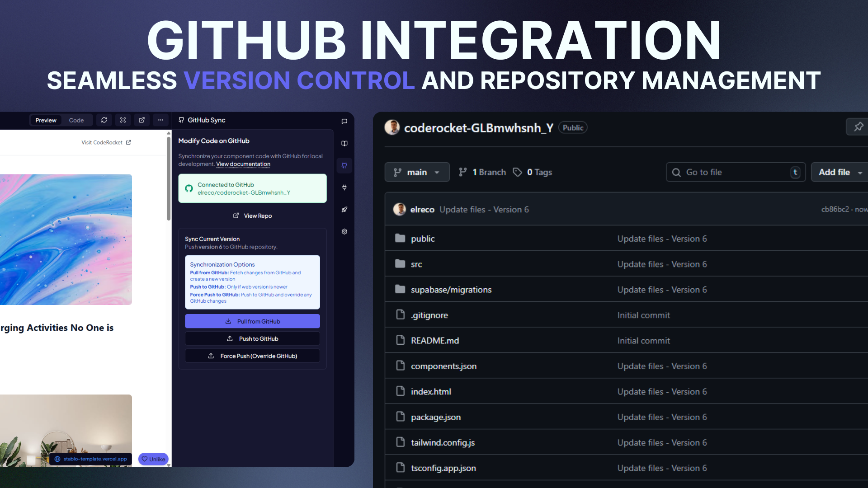
Task: Open the settings gear sidebar icon
Action: click(x=344, y=232)
